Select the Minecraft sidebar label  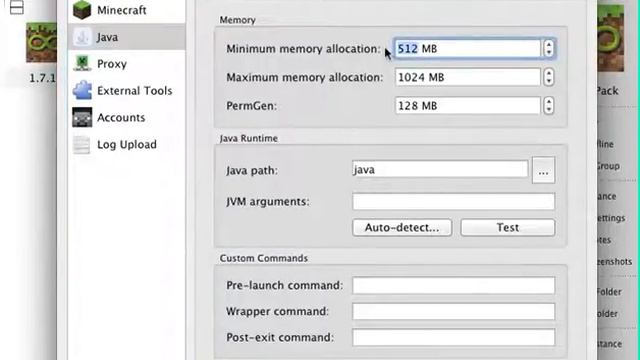(x=122, y=10)
